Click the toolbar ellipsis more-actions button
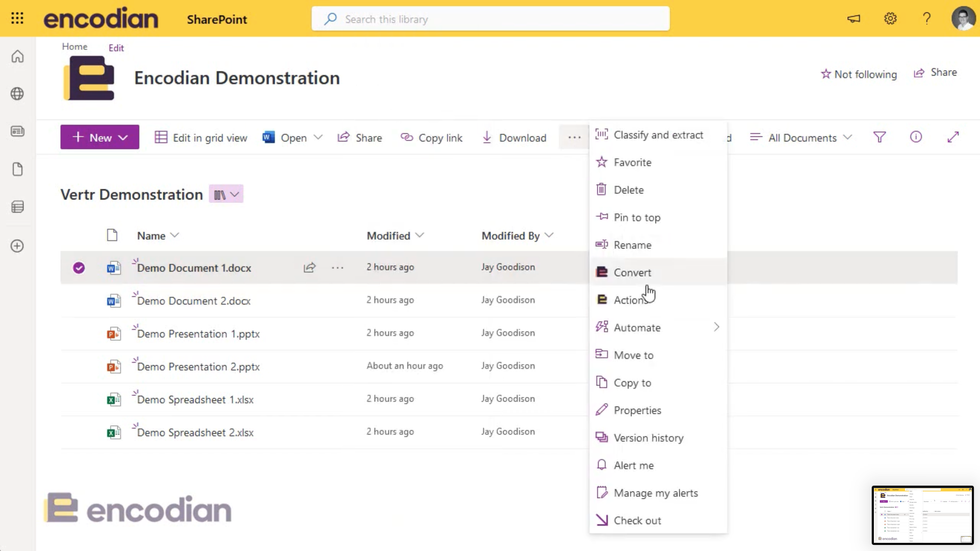 [x=574, y=137]
